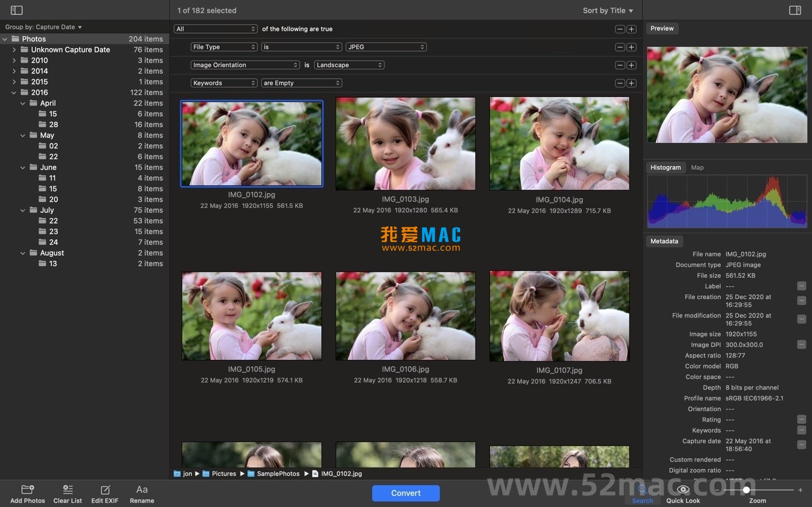Image resolution: width=812 pixels, height=507 pixels.
Task: Adjust the Zoom slider handle
Action: (x=746, y=490)
